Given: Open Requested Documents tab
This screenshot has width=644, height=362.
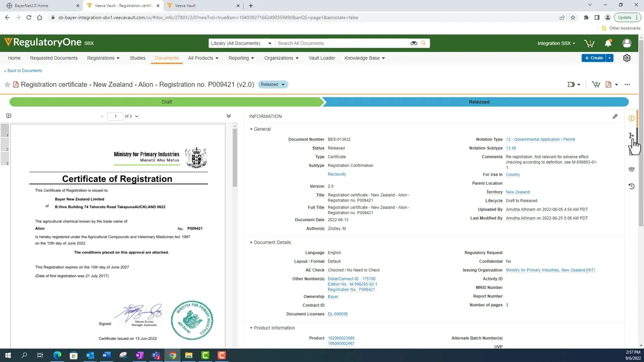Looking at the screenshot, I should (54, 58).
